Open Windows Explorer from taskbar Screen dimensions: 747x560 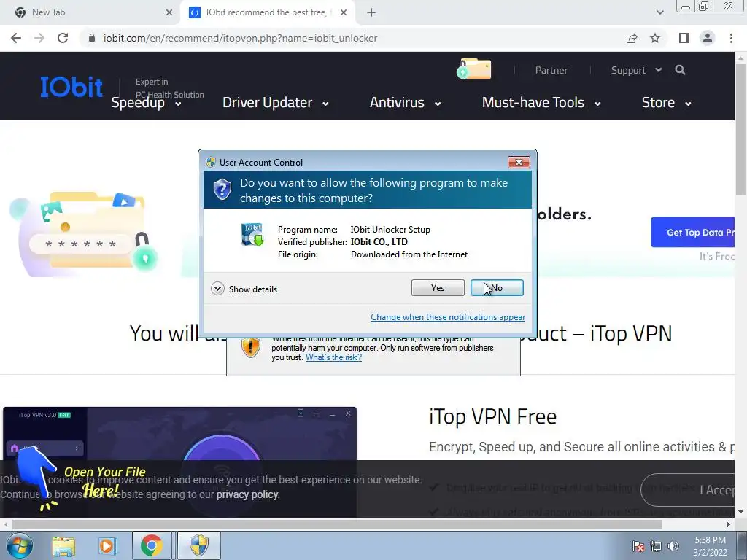click(x=63, y=545)
